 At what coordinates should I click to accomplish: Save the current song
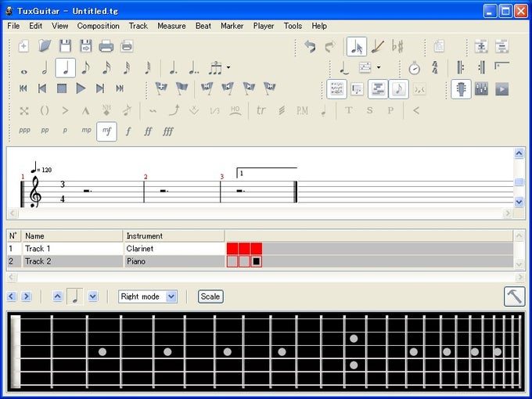coord(65,46)
